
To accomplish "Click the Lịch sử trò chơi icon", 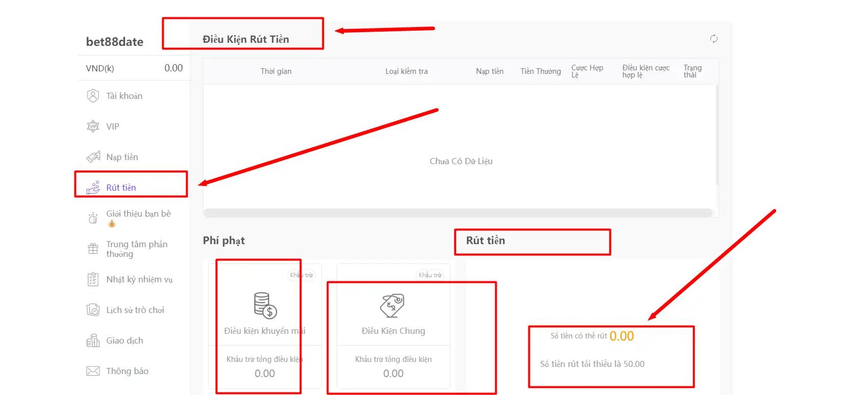I will tap(93, 310).
